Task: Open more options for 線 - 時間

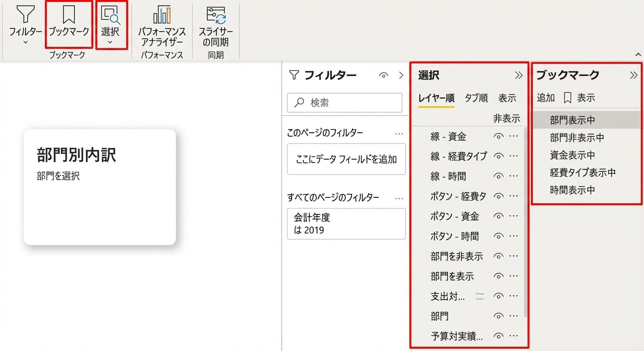Action: point(514,176)
